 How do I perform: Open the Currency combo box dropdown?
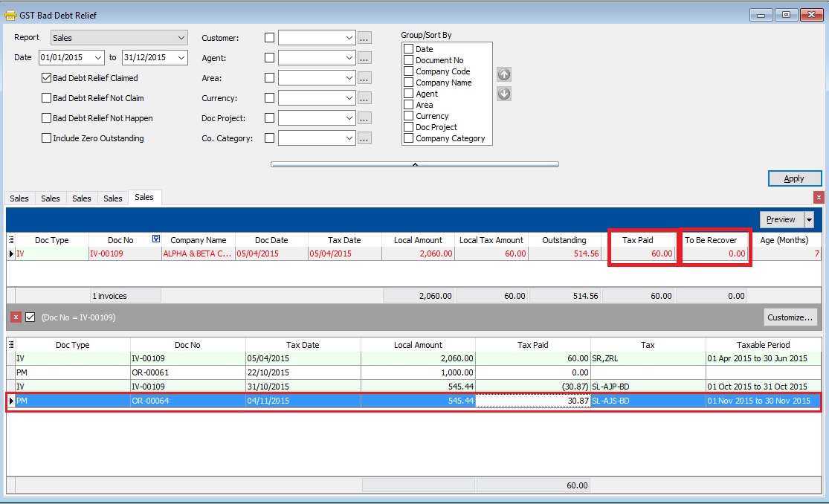point(349,98)
